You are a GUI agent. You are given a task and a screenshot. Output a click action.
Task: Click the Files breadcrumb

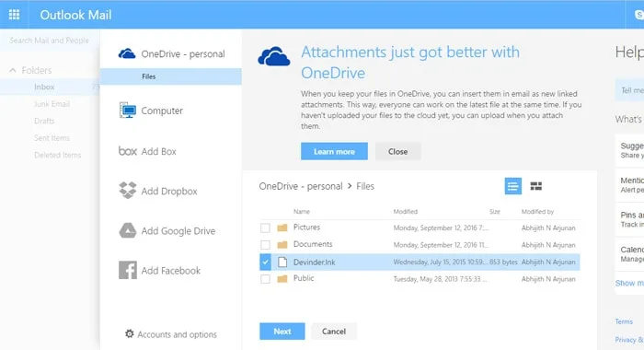pos(365,186)
